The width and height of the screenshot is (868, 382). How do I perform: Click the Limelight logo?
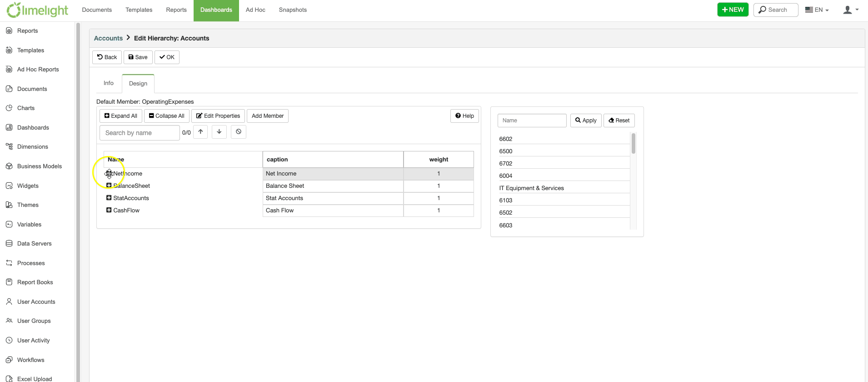[38, 10]
